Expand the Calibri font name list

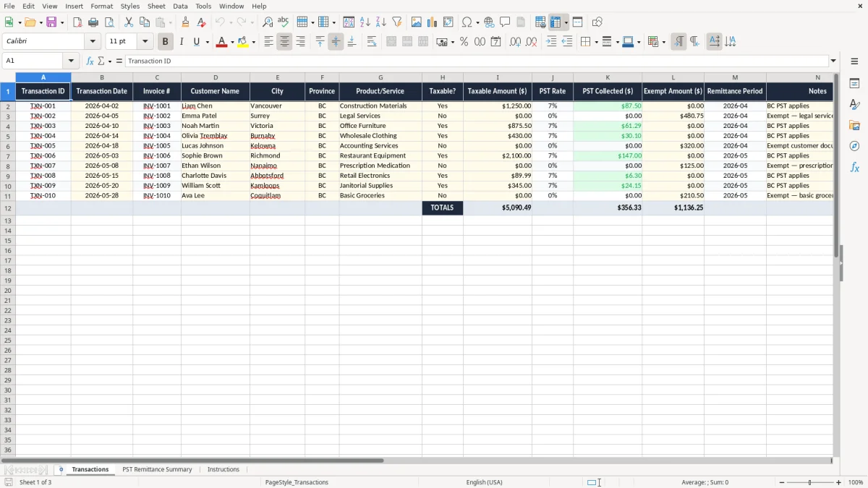point(93,42)
